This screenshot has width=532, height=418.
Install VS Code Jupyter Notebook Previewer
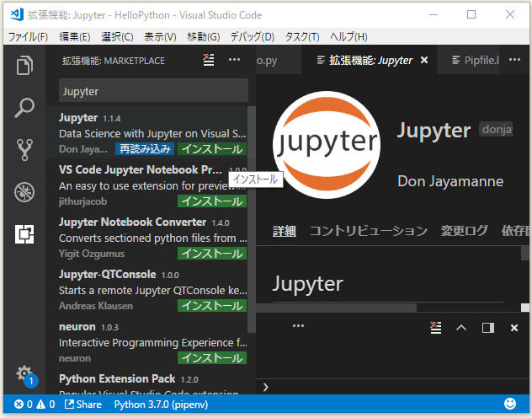[x=212, y=201]
